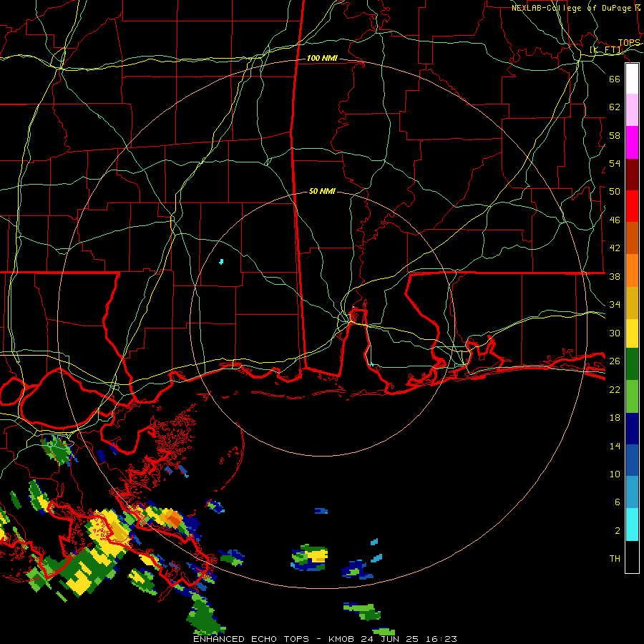Viewport: 644px width, 644px height.
Task: Select the dark red (maroon) legend swatch
Action: [x=632, y=175]
